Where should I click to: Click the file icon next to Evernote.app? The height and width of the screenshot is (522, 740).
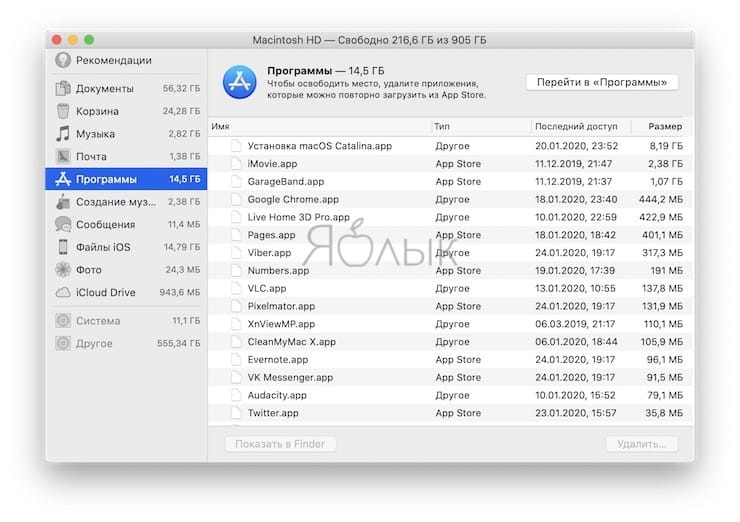236,360
